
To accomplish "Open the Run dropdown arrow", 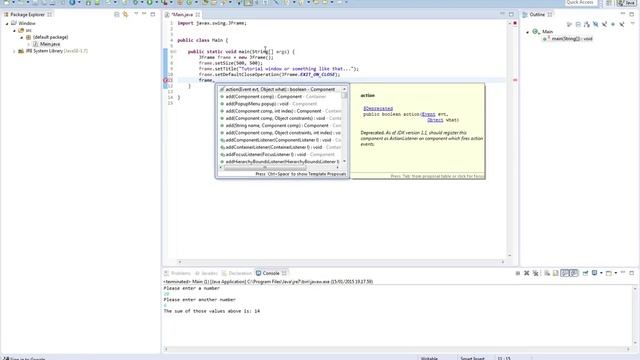I will click(x=156, y=2).
